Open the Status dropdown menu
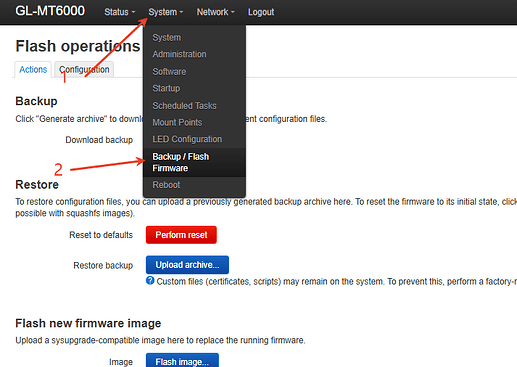Screen dimensions: 517x367 [x=120, y=12]
